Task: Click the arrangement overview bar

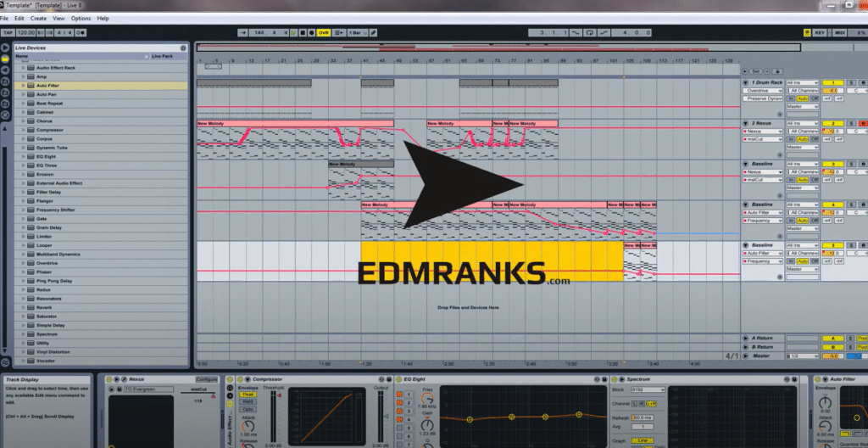Action: pyautogui.click(x=498, y=48)
